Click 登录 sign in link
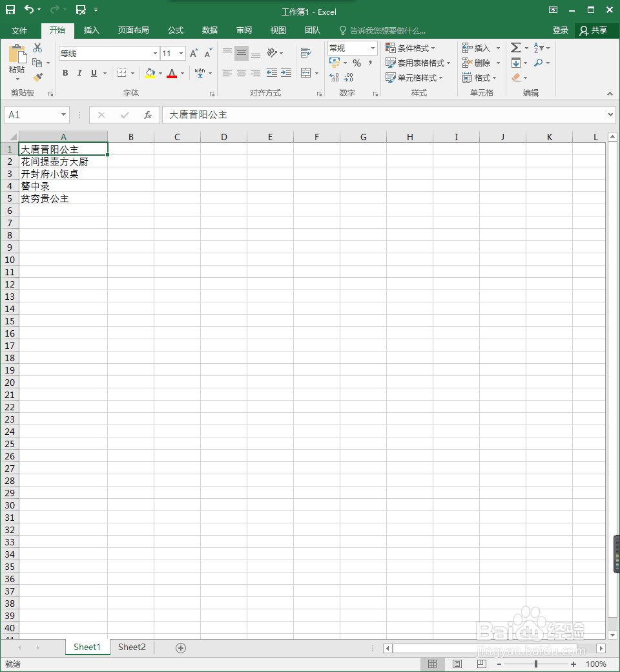 coord(560,30)
